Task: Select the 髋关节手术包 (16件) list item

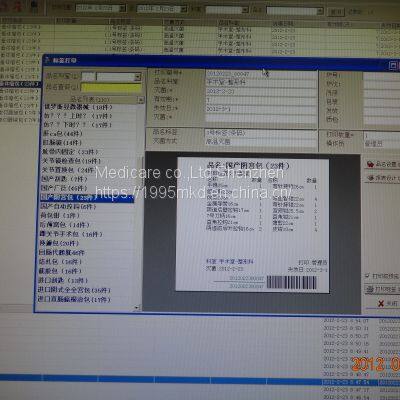Action: (x=71, y=234)
